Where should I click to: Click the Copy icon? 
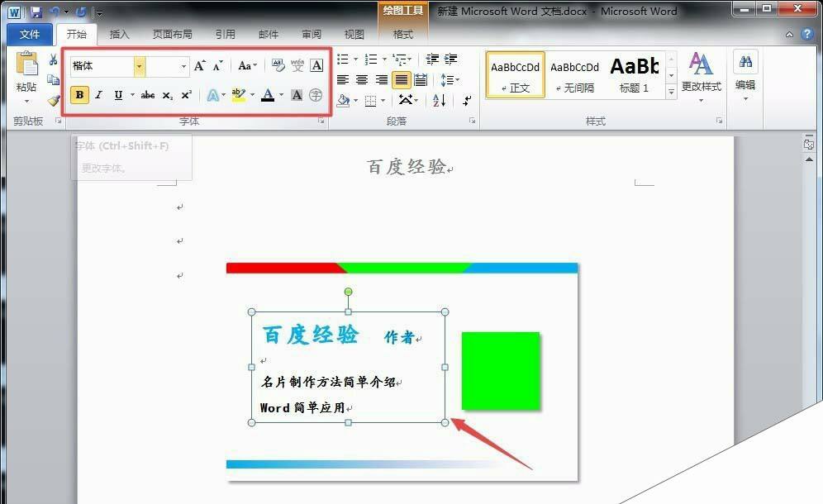point(53,80)
